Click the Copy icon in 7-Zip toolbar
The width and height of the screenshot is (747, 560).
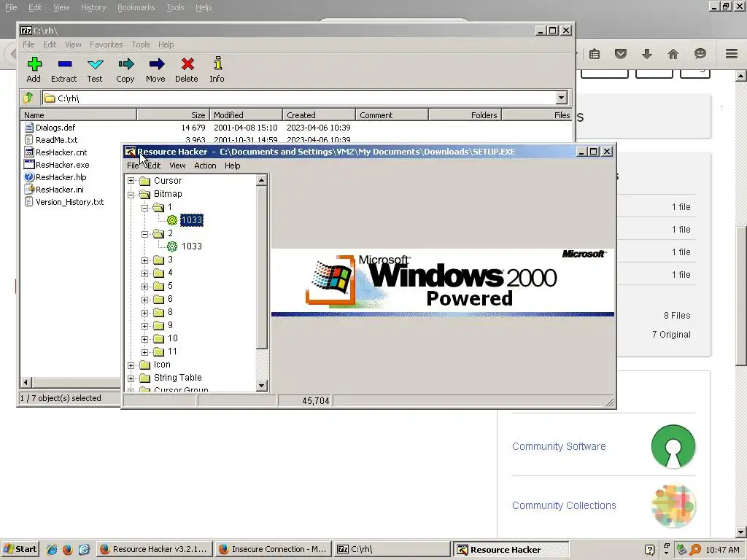click(125, 64)
